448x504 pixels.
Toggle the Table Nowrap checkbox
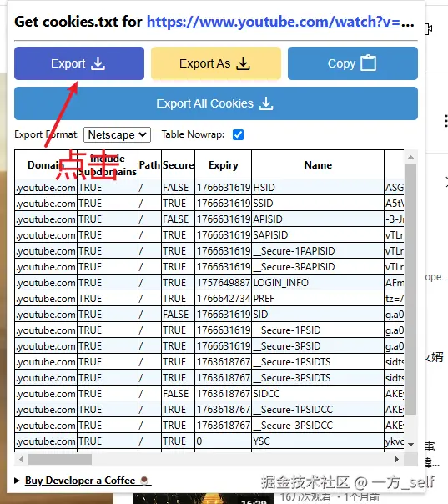238,134
